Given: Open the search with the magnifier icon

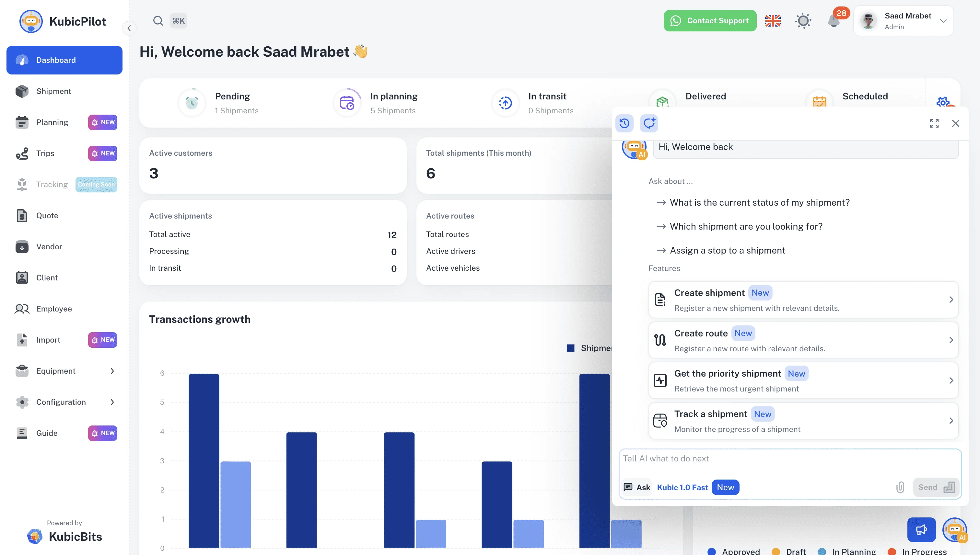Looking at the screenshot, I should point(158,21).
